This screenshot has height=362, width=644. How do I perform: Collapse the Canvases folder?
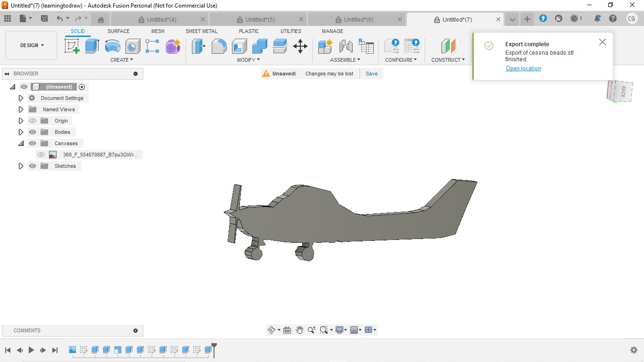coord(21,143)
